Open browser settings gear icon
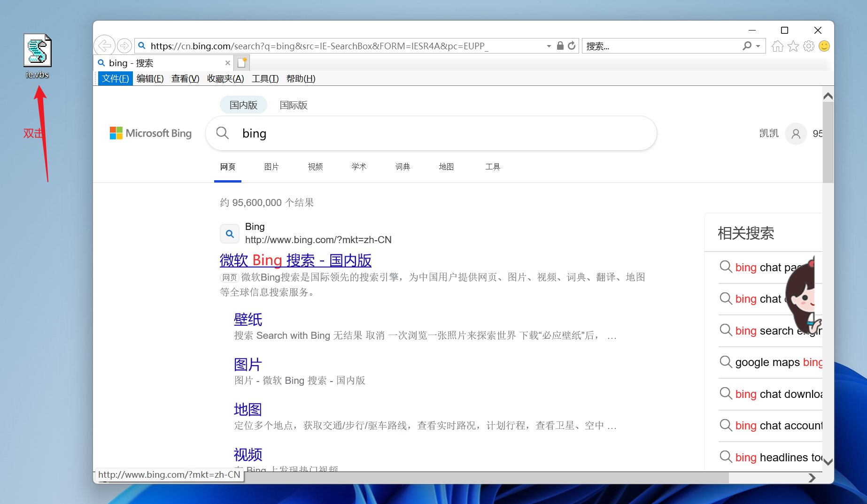This screenshot has width=867, height=504. coord(808,46)
